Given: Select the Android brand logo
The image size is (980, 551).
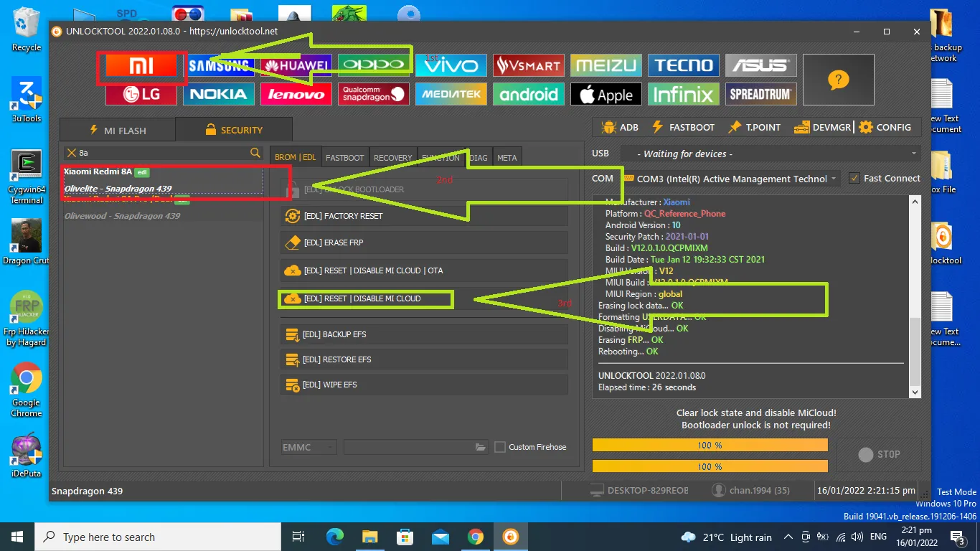Looking at the screenshot, I should tap(528, 94).
